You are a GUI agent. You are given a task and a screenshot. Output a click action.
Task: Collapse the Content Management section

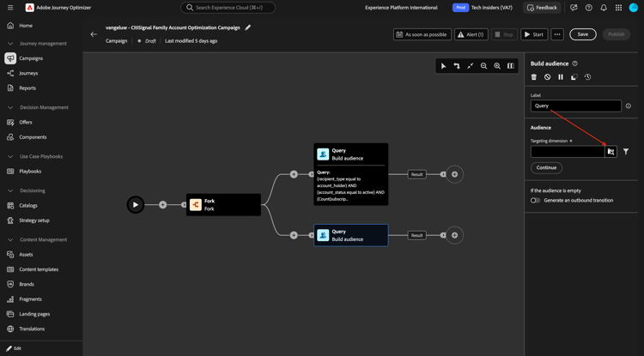pos(10,240)
